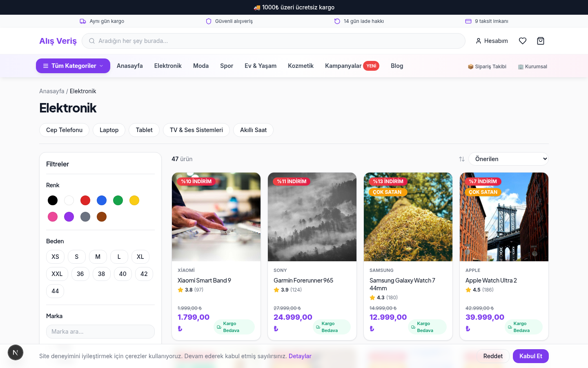The width and height of the screenshot is (588, 368).
Task: Click the rating star of Garmin Forerunner 965
Action: click(x=276, y=290)
